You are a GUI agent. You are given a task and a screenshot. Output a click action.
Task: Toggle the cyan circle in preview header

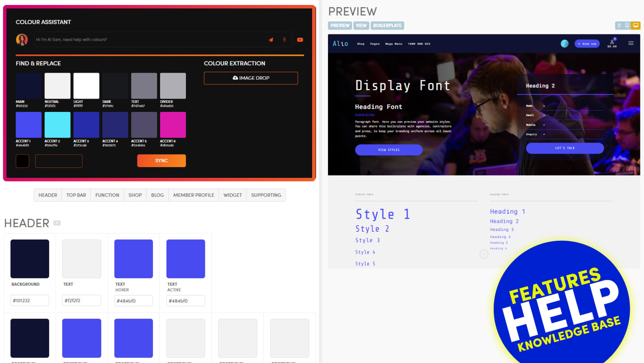[565, 43]
